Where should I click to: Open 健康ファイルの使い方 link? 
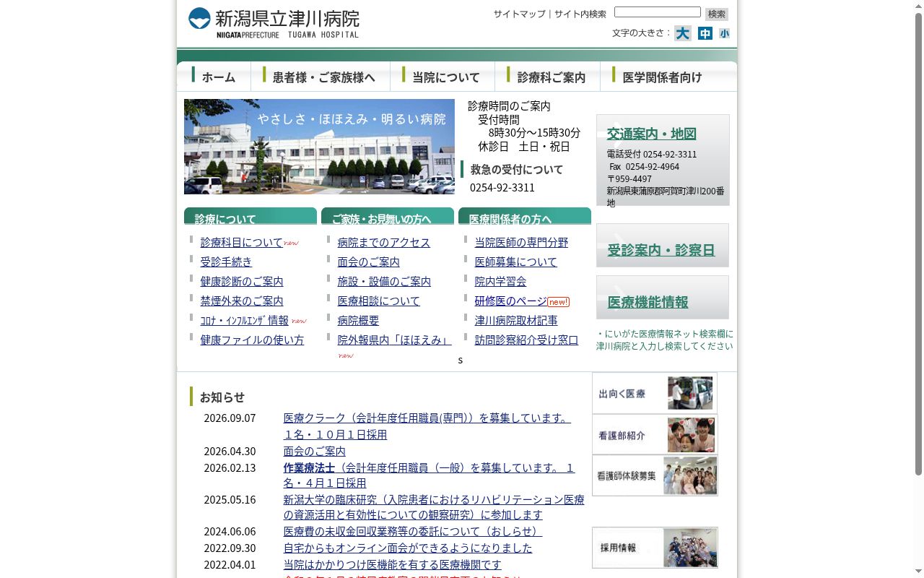pos(252,340)
